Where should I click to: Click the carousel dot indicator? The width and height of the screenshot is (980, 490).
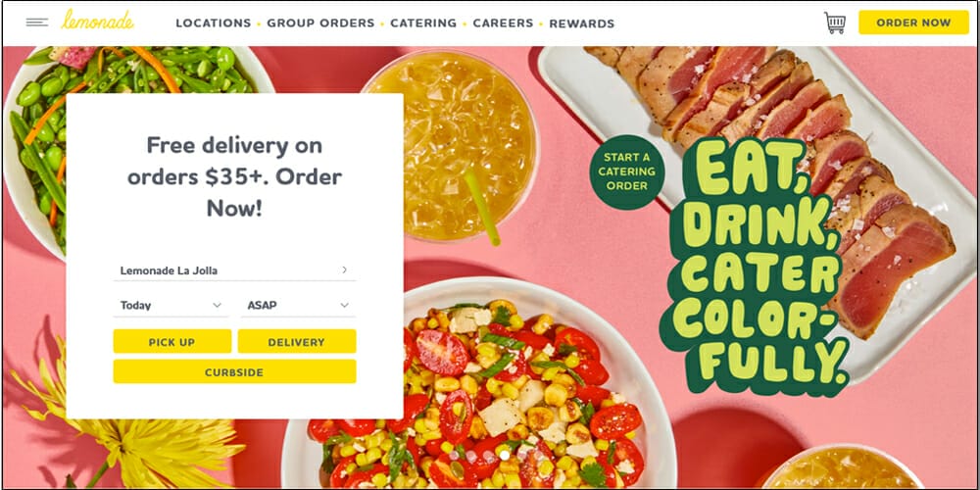pos(504,456)
